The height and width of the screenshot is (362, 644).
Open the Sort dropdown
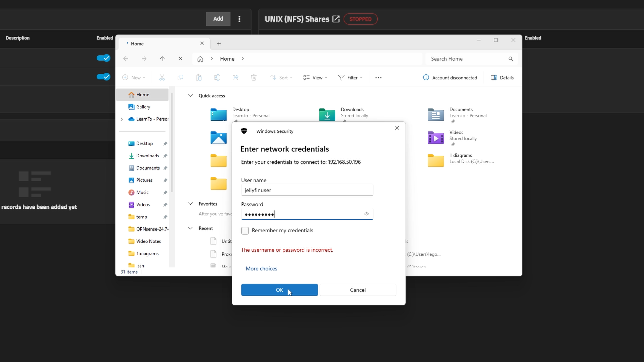(281, 78)
